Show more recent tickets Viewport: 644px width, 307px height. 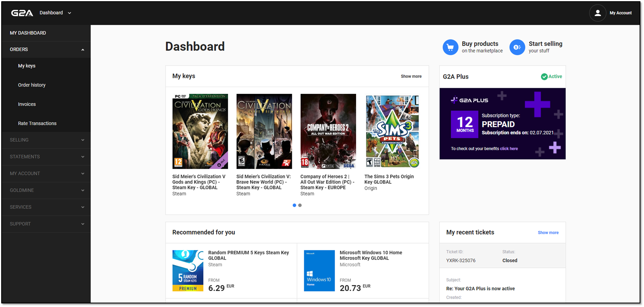point(548,233)
